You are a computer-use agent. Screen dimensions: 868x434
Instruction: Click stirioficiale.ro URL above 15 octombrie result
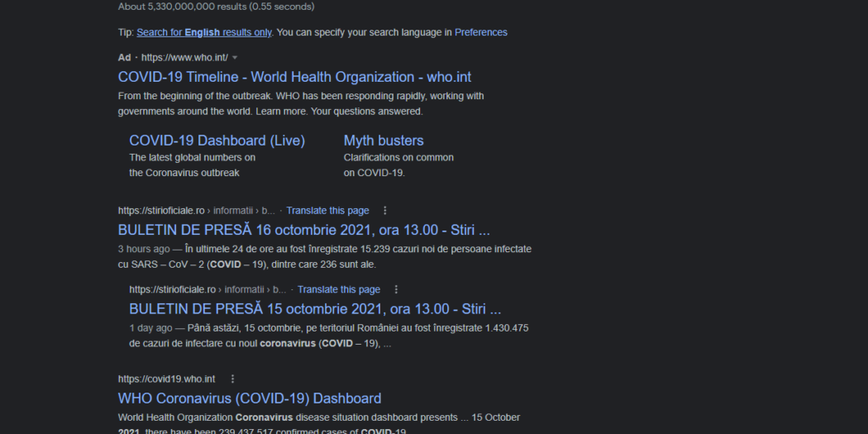(173, 290)
